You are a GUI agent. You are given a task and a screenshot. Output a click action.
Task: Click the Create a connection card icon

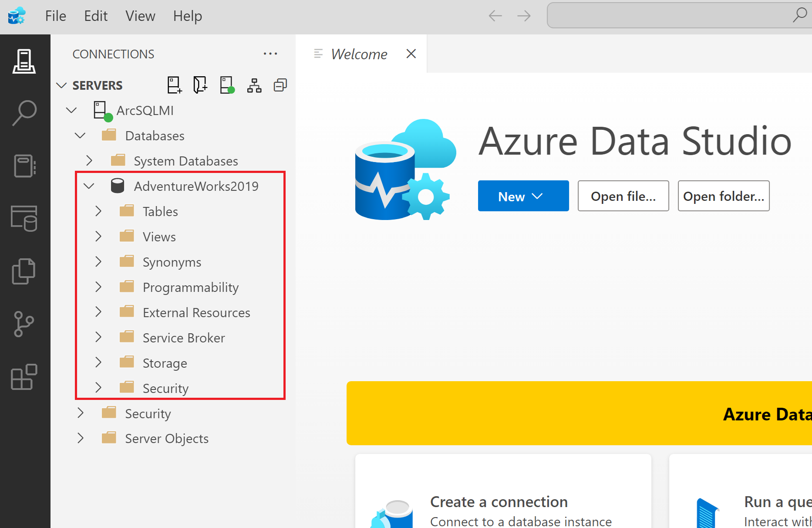coord(392,514)
